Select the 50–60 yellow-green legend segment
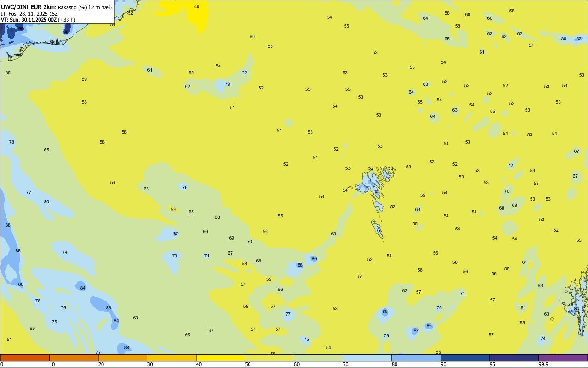This screenshot has width=588, height=368. 269,357
